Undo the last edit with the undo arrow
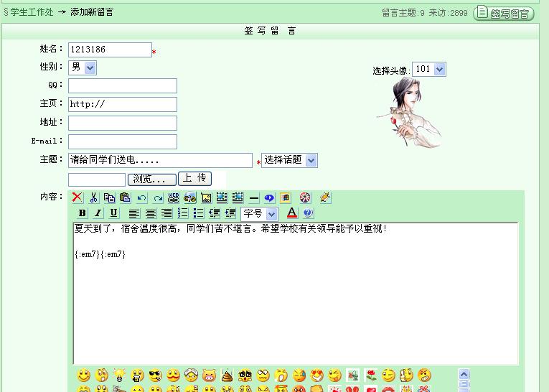The width and height of the screenshot is (549, 392). (x=141, y=198)
